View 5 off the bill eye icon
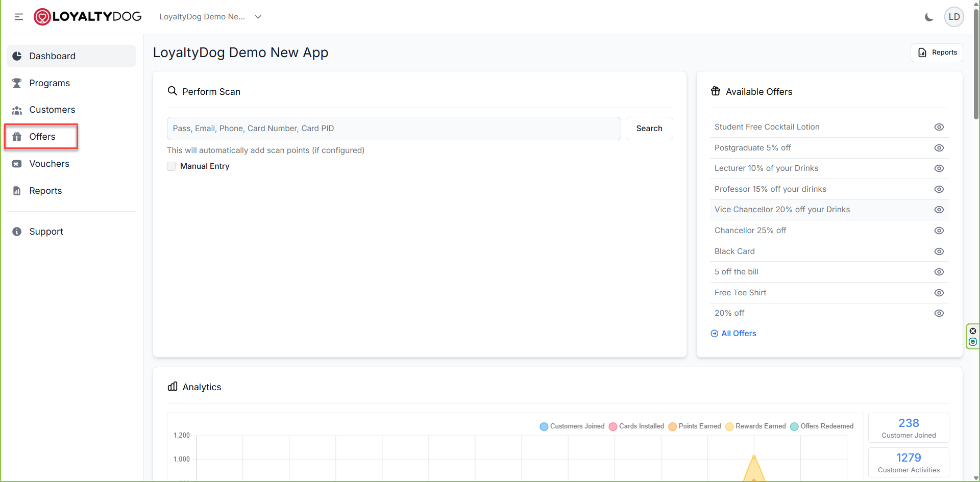This screenshot has width=980, height=482. [939, 272]
